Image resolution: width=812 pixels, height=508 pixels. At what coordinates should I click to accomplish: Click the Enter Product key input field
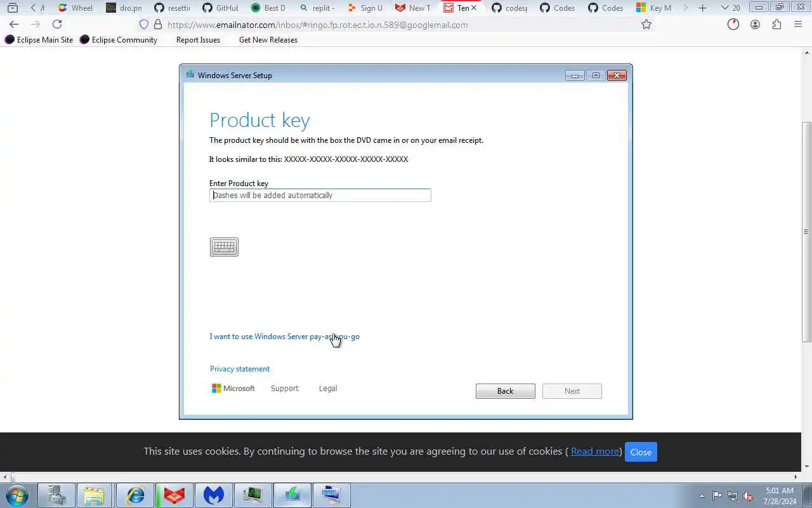(x=320, y=195)
